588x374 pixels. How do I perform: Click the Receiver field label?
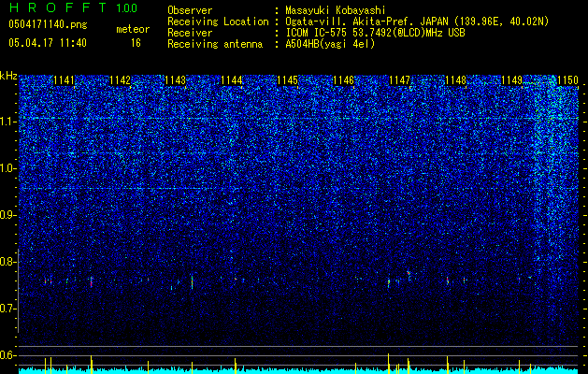pyautogui.click(x=190, y=33)
